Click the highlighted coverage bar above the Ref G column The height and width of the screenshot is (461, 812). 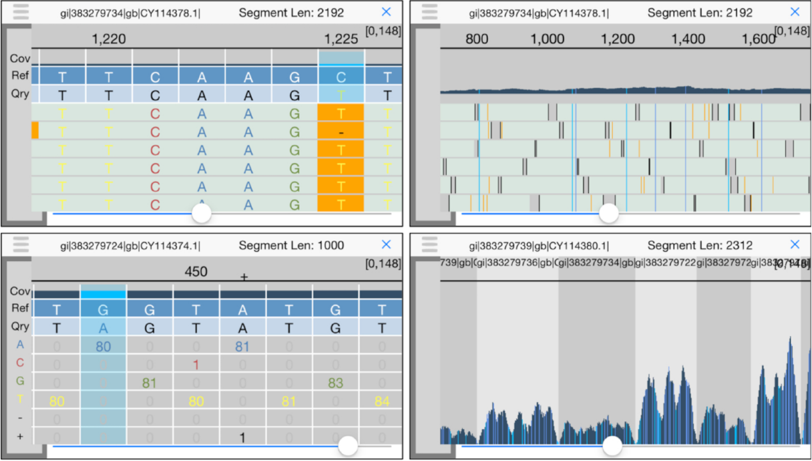(103, 294)
